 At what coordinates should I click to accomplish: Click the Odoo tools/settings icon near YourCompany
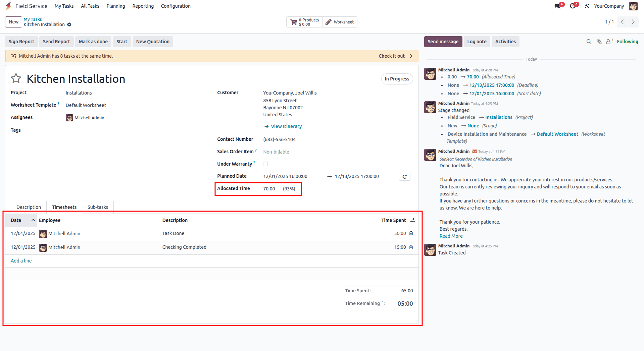click(x=587, y=6)
